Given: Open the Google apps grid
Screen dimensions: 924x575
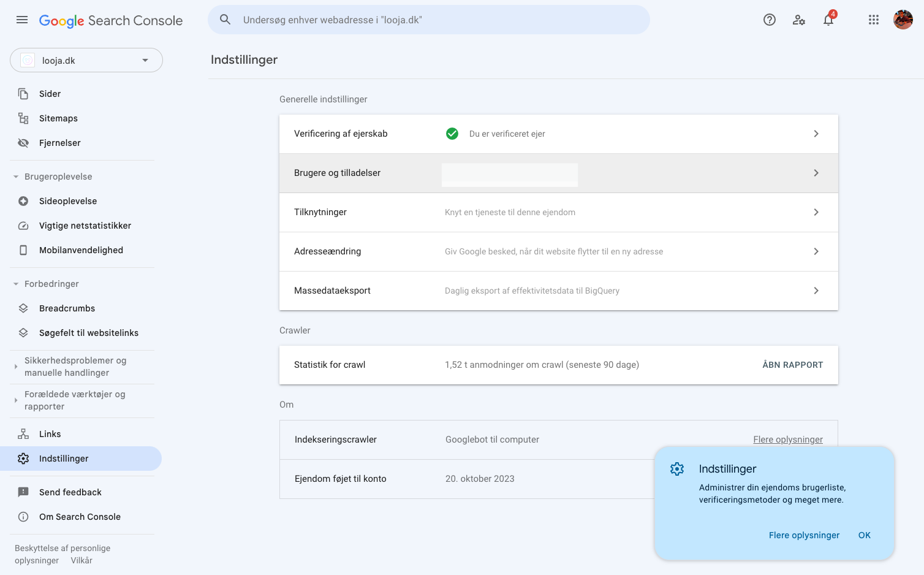Looking at the screenshot, I should 874,20.
